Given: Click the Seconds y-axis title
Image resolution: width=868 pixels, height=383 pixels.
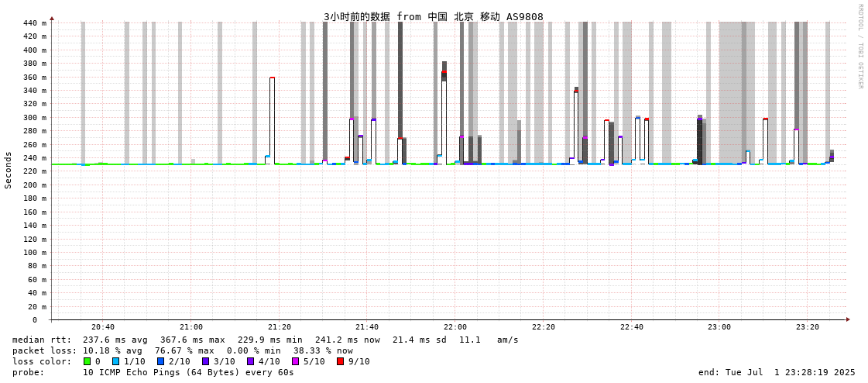Looking at the screenshot, I should point(9,170).
